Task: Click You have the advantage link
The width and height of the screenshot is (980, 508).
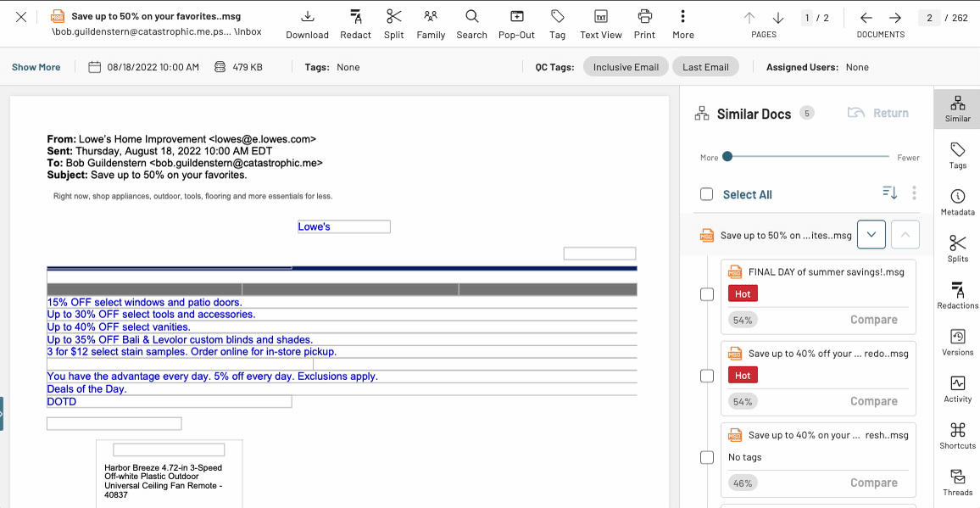Action: coord(213,377)
